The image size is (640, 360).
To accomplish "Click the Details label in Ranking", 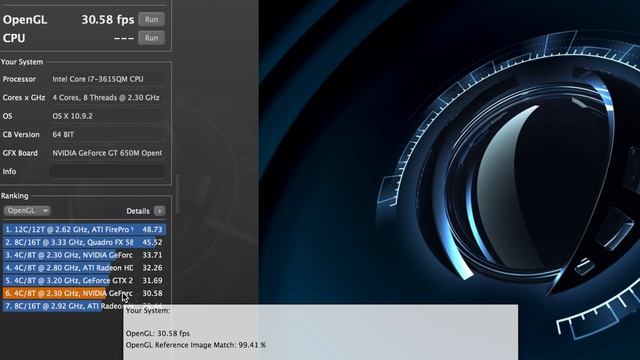I will coord(138,211).
